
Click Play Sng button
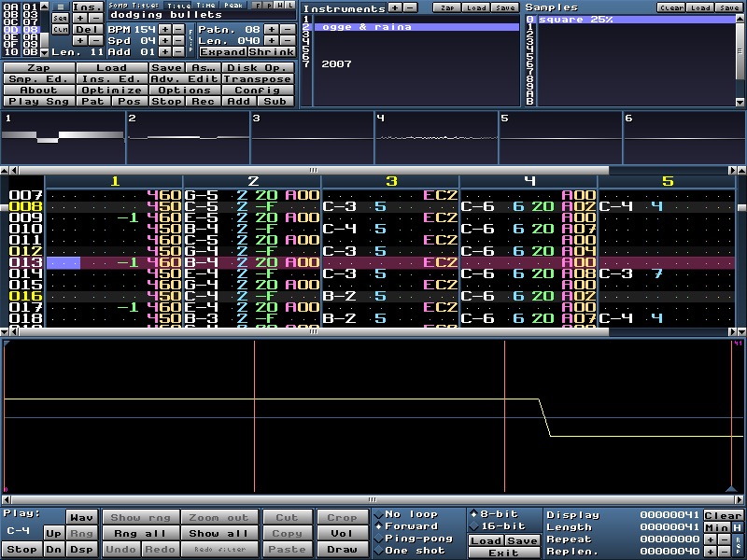(x=38, y=102)
